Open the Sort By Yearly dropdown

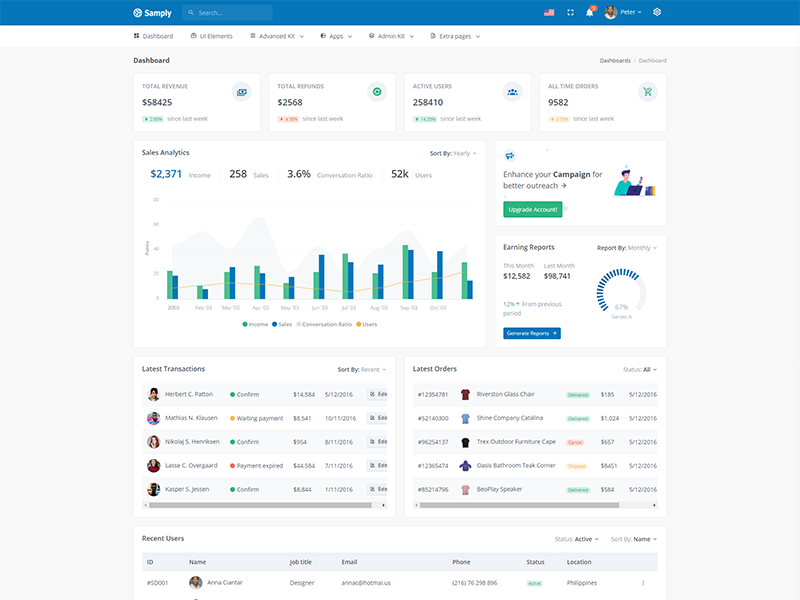pos(453,154)
